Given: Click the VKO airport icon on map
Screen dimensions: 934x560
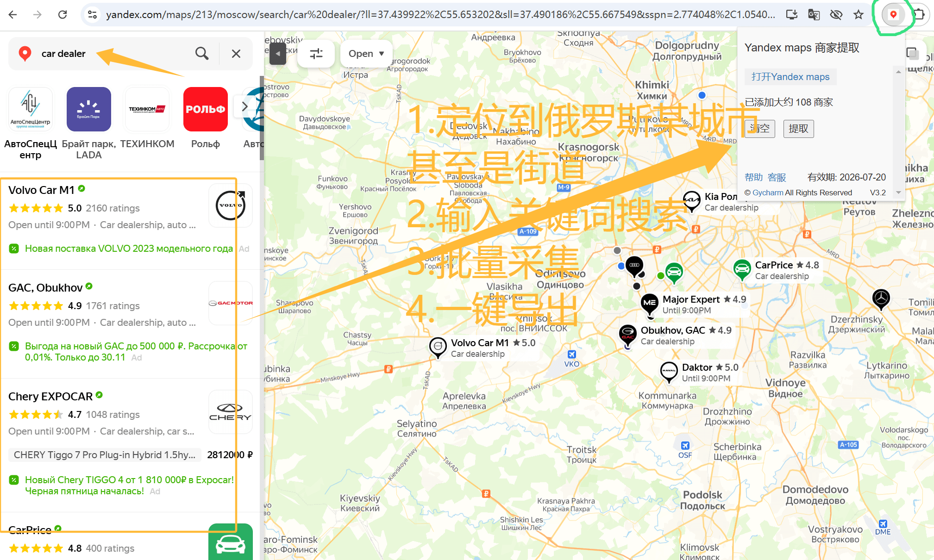Looking at the screenshot, I should click(572, 355).
